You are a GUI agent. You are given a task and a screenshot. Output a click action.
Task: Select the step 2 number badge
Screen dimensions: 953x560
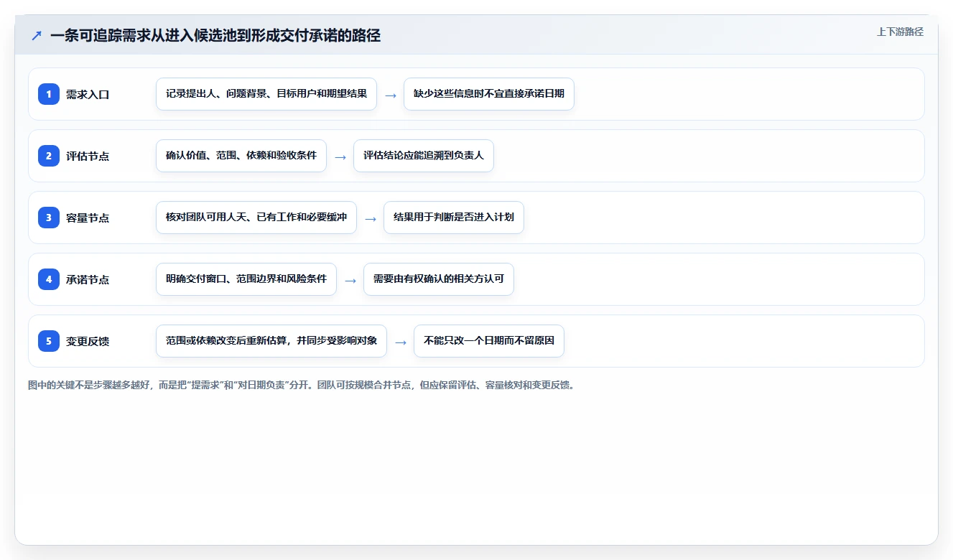(49, 156)
